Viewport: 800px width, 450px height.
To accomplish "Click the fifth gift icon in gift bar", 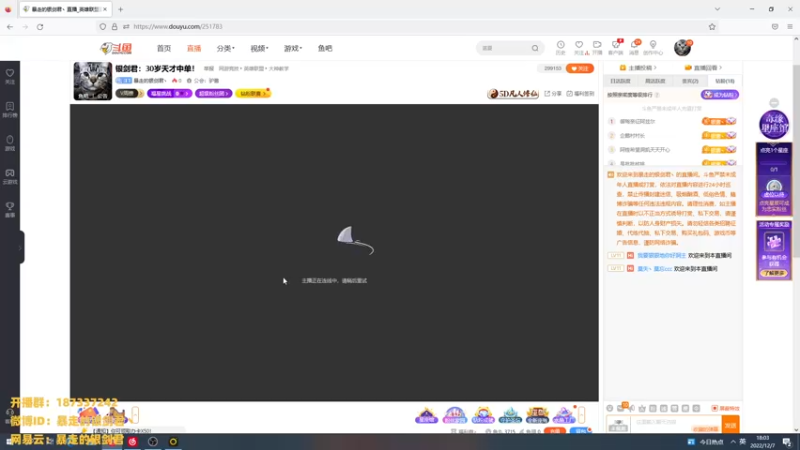I will [x=537, y=415].
